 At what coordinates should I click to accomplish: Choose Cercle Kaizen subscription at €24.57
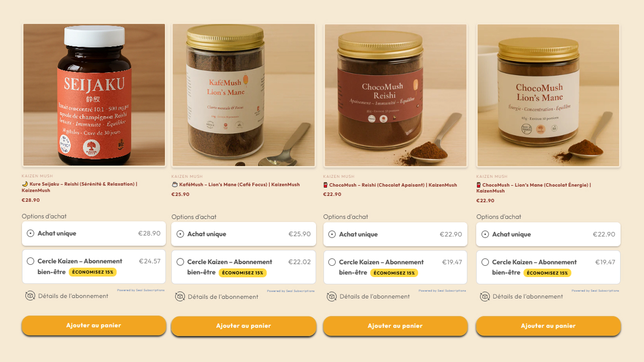point(94,266)
